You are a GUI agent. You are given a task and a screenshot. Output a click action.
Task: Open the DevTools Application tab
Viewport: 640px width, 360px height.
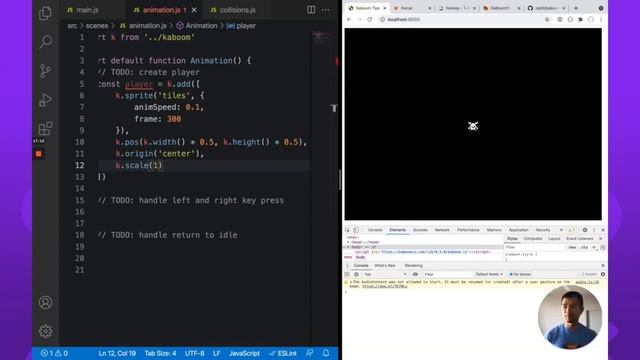[x=518, y=230]
